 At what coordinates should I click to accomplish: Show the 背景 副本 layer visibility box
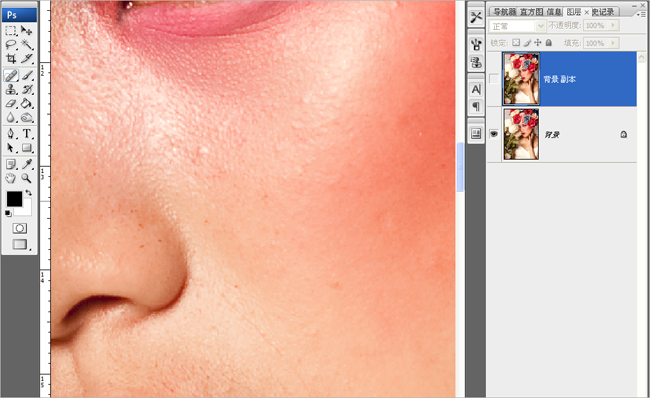click(x=494, y=79)
